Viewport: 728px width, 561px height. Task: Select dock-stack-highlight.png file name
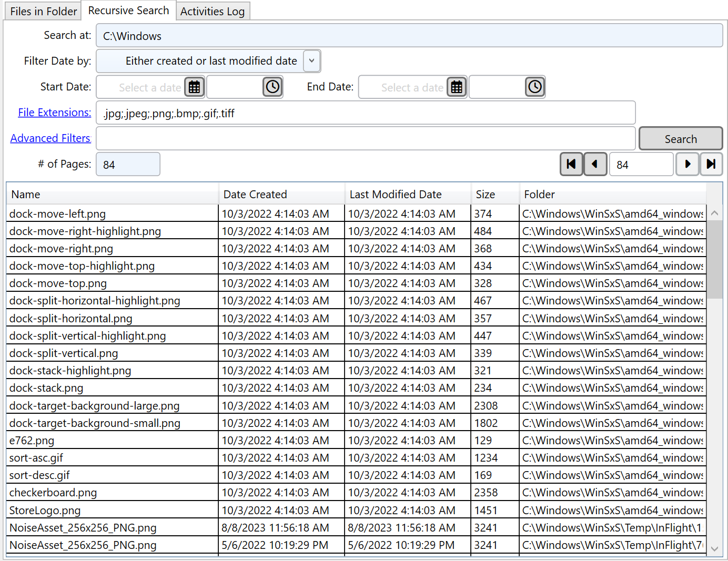70,370
